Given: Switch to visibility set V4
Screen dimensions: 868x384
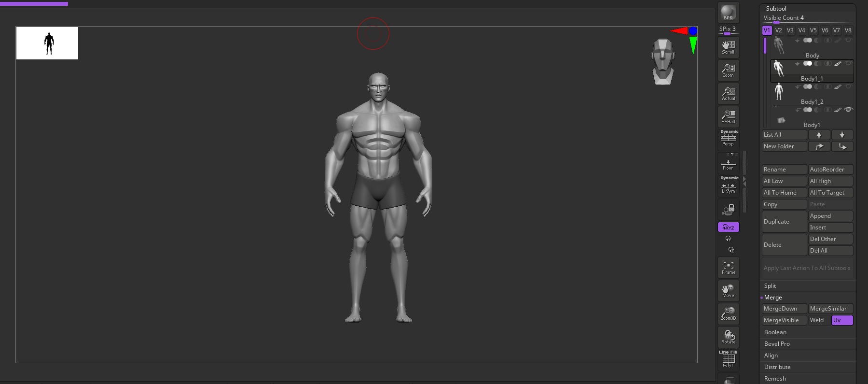Looking at the screenshot, I should (x=802, y=30).
